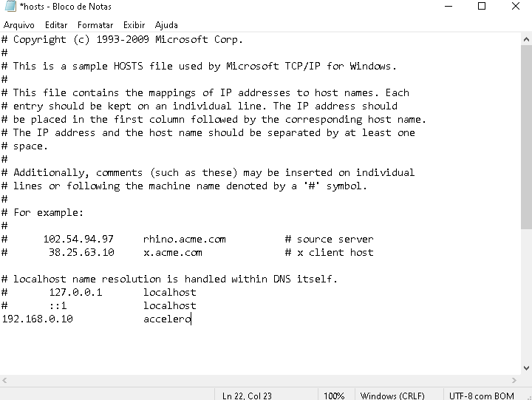The height and width of the screenshot is (400, 532).
Task: Click the vertical scrollbar down arrow
Action: [x=526, y=368]
